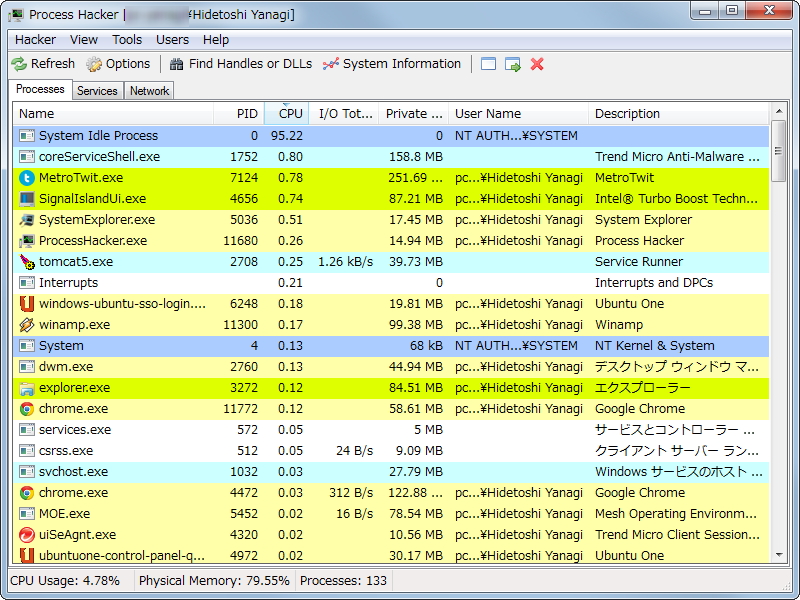Open the Users menu
This screenshot has height=600, width=800.
(x=172, y=40)
